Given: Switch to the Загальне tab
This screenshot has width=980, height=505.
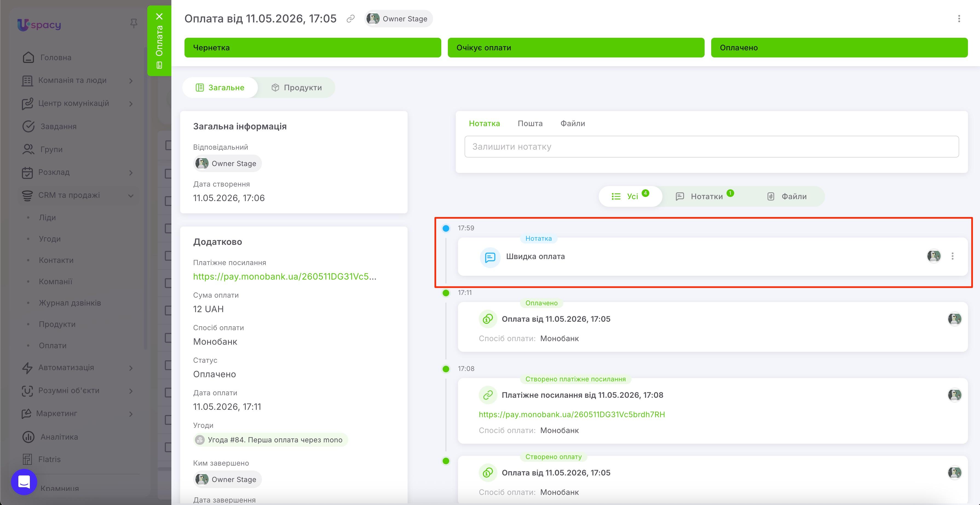Looking at the screenshot, I should [x=220, y=88].
